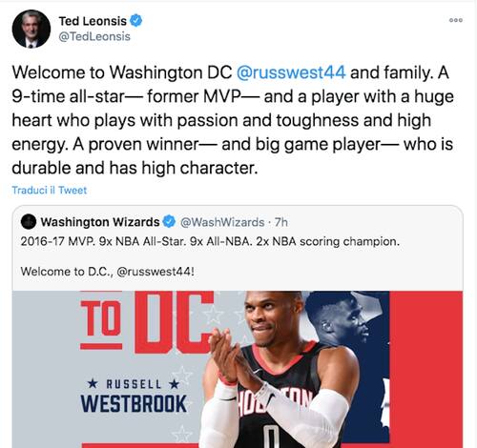Click the TO DC banner in image
477x448 pixels.
(x=146, y=321)
